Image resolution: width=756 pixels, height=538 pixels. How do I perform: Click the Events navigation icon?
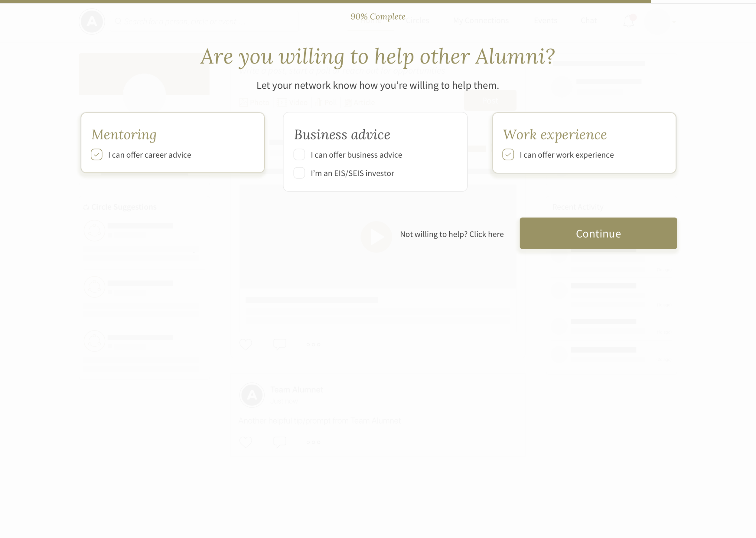coord(544,21)
